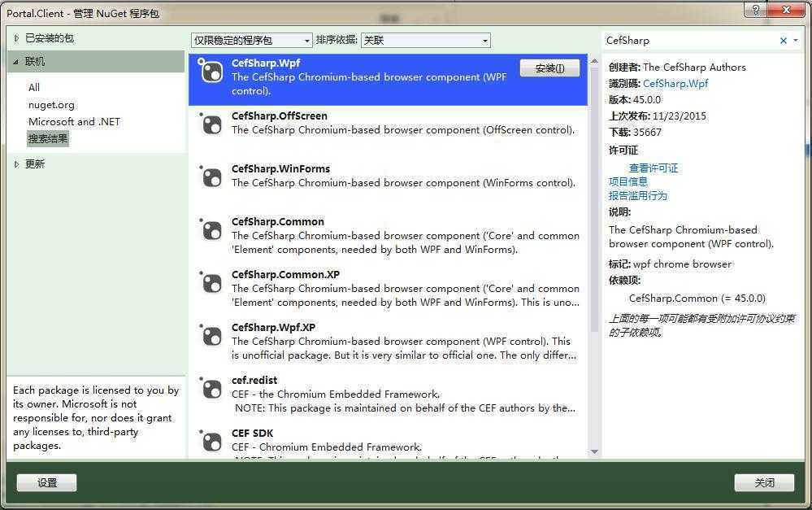Select 搜索结果 in the source tree
The width and height of the screenshot is (812, 510).
[48, 139]
